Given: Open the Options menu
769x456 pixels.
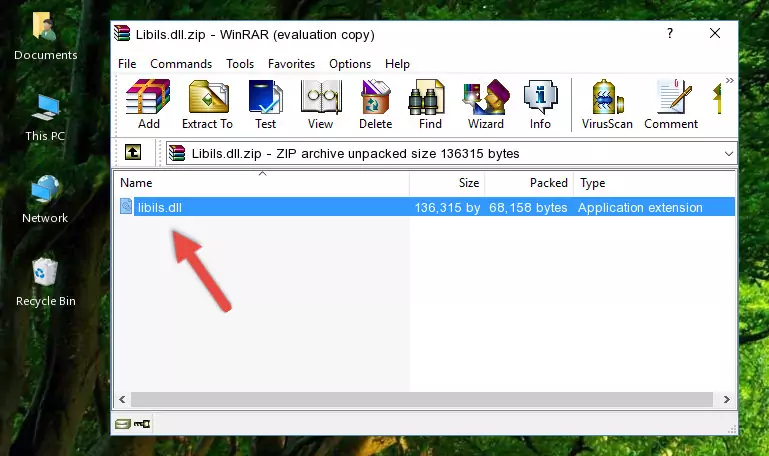Looking at the screenshot, I should click(350, 64).
